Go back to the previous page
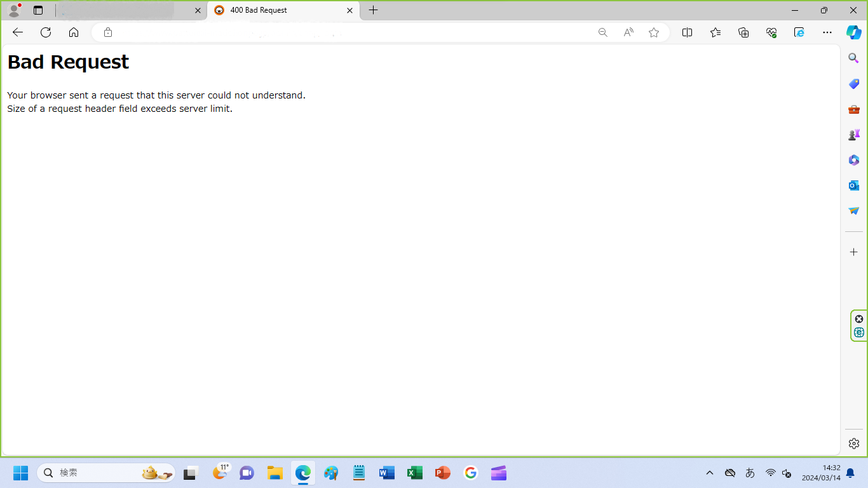Viewport: 868px width, 488px height. [x=18, y=32]
